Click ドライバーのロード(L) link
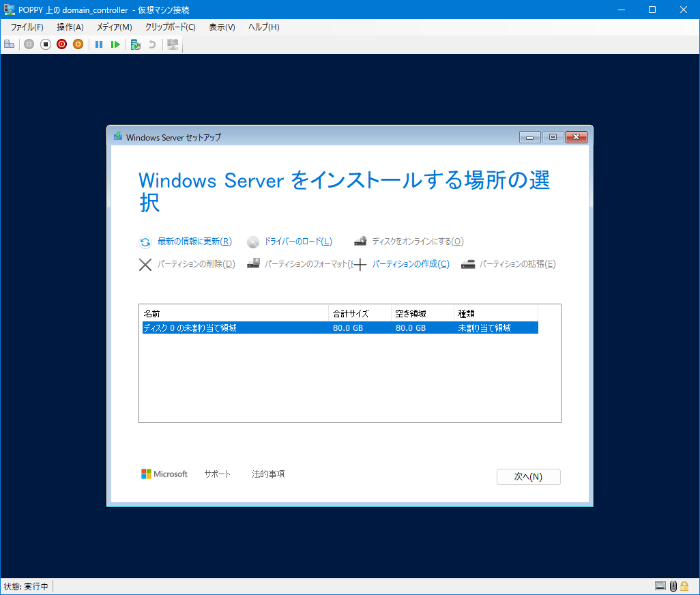The height and width of the screenshot is (595, 700). pos(298,242)
